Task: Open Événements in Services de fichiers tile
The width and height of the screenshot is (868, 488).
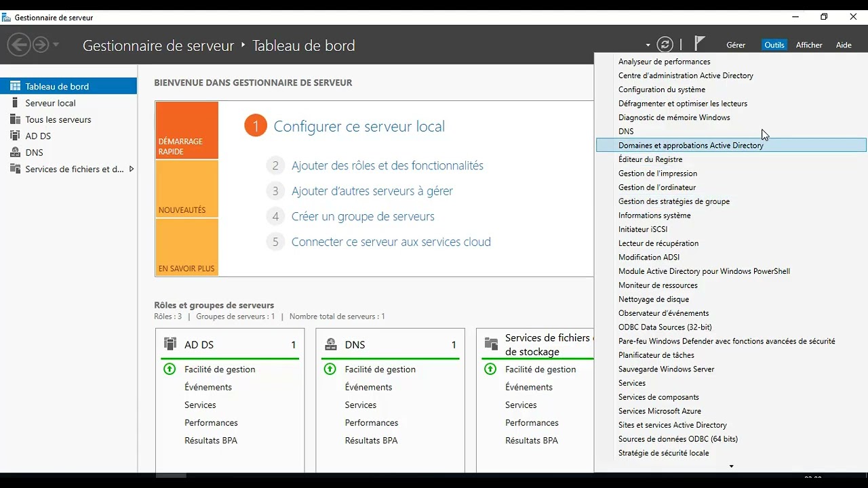Action: point(529,387)
